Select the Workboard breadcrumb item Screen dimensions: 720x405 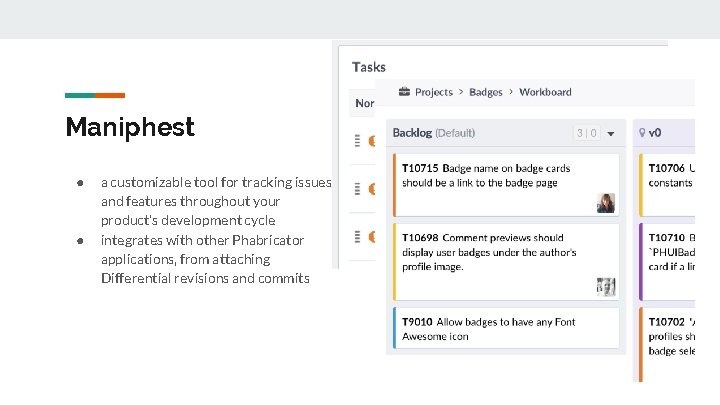(545, 92)
